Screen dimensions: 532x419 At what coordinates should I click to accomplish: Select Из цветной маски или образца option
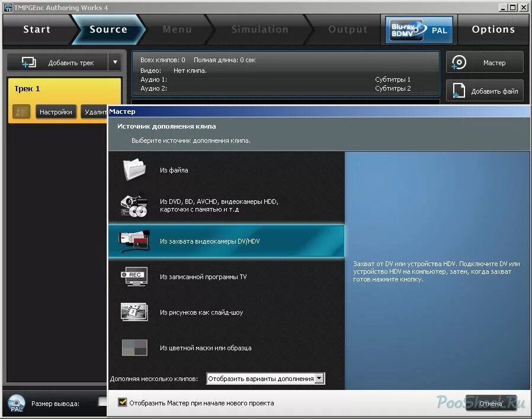tap(226, 348)
